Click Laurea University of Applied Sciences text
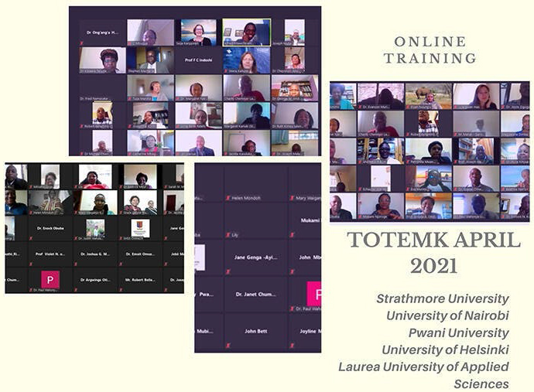 click(x=423, y=375)
